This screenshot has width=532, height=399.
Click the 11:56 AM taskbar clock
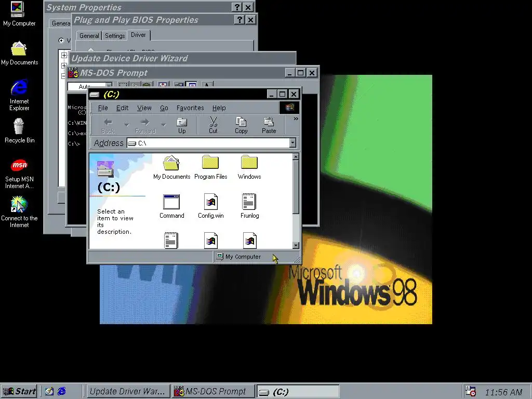503,392
